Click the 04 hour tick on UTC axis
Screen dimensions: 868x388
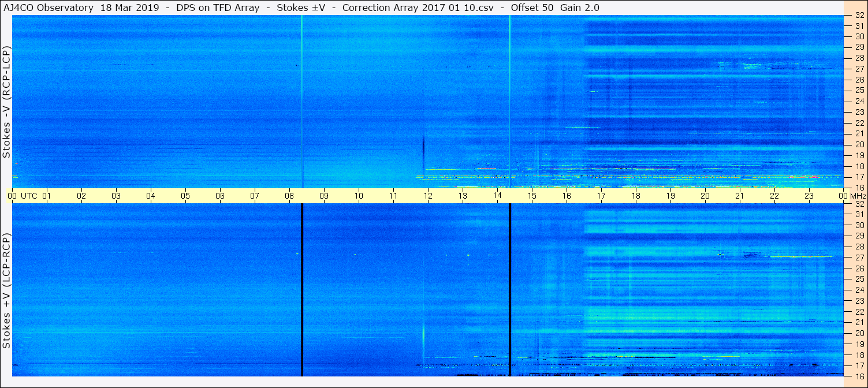click(x=151, y=196)
